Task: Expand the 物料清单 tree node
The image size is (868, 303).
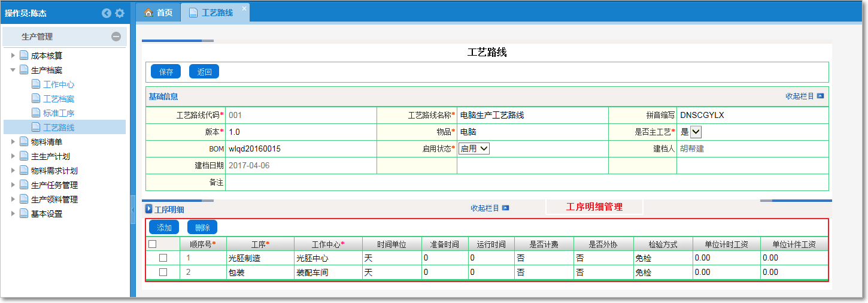Action: tap(13, 142)
